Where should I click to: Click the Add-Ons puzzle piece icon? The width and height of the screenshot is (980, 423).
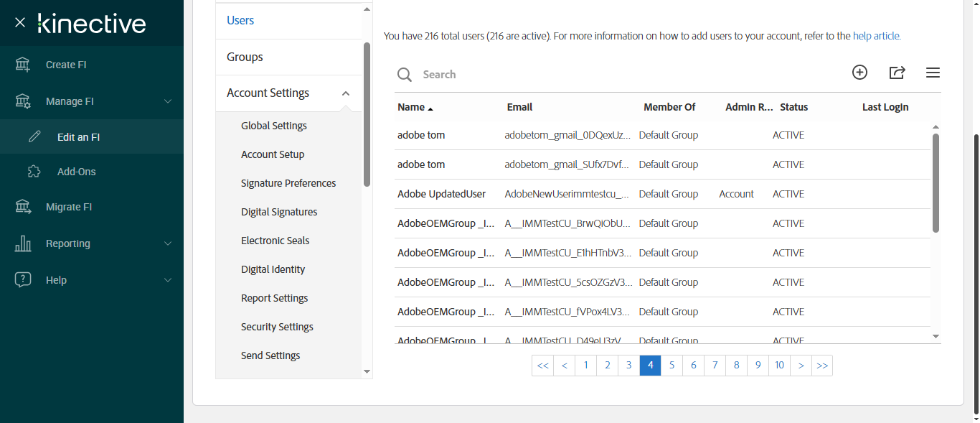tap(34, 172)
